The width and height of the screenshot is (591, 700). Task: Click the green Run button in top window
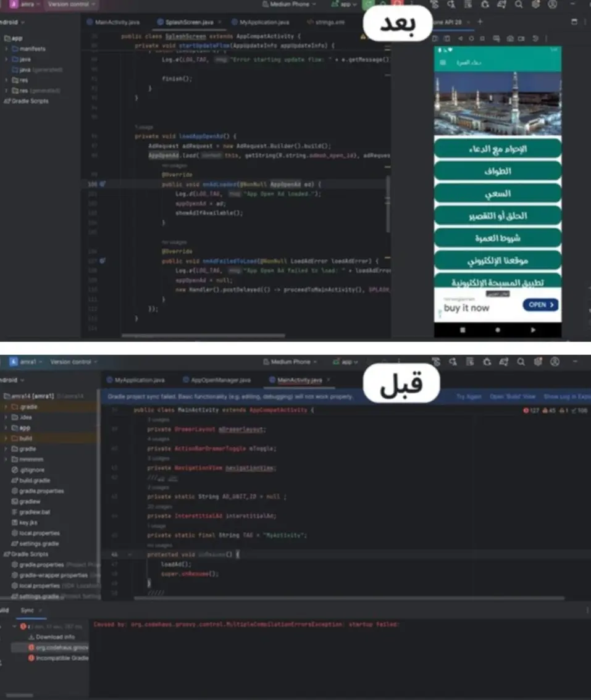[369, 4]
